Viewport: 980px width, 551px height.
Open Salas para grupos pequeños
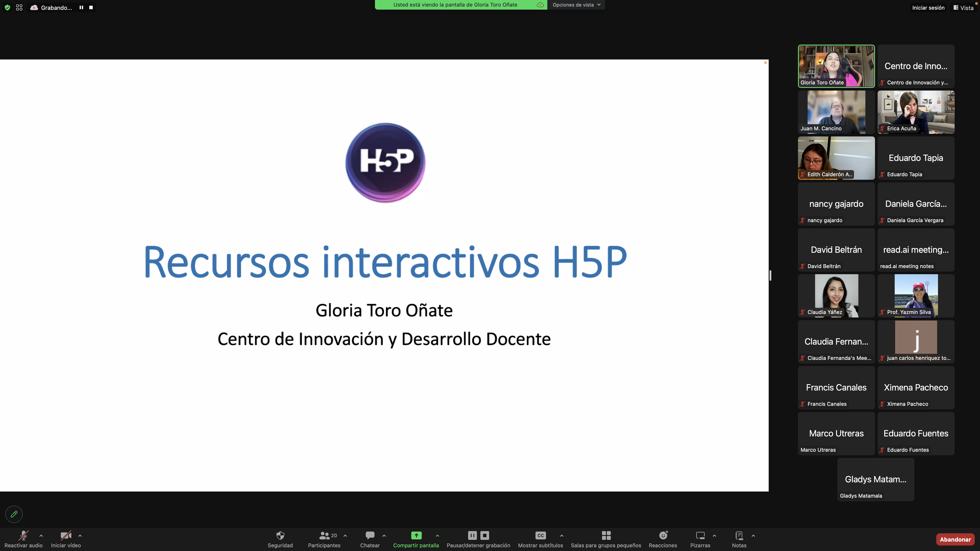click(606, 539)
